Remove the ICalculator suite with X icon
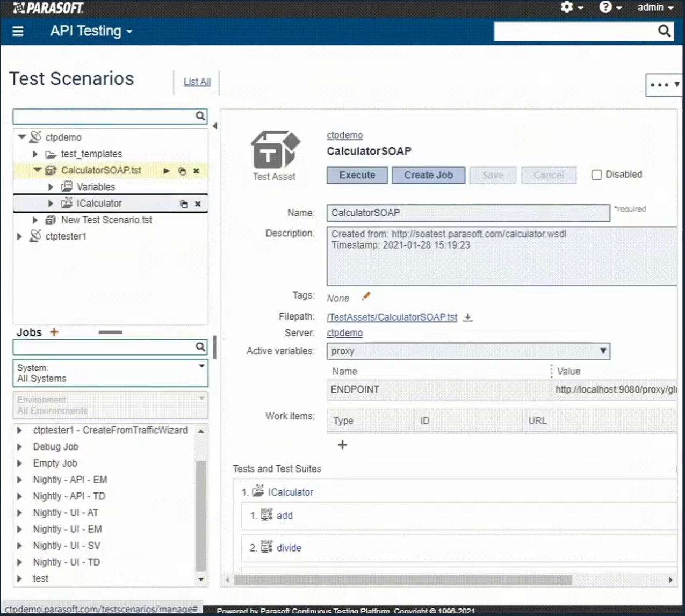This screenshot has width=685, height=616. click(x=198, y=204)
